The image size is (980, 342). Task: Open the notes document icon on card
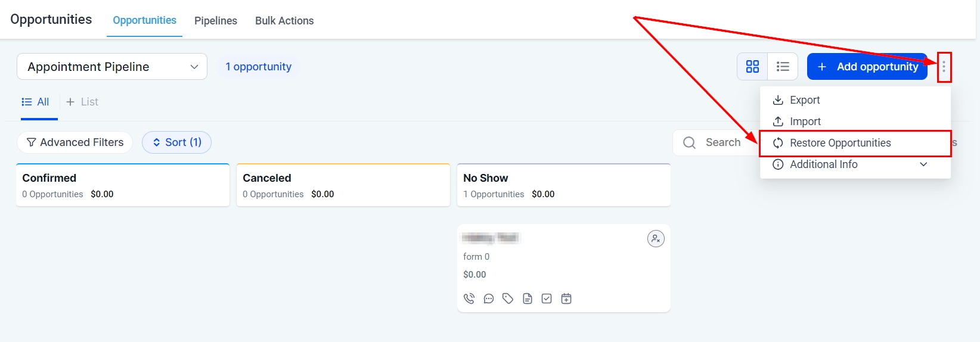click(528, 299)
